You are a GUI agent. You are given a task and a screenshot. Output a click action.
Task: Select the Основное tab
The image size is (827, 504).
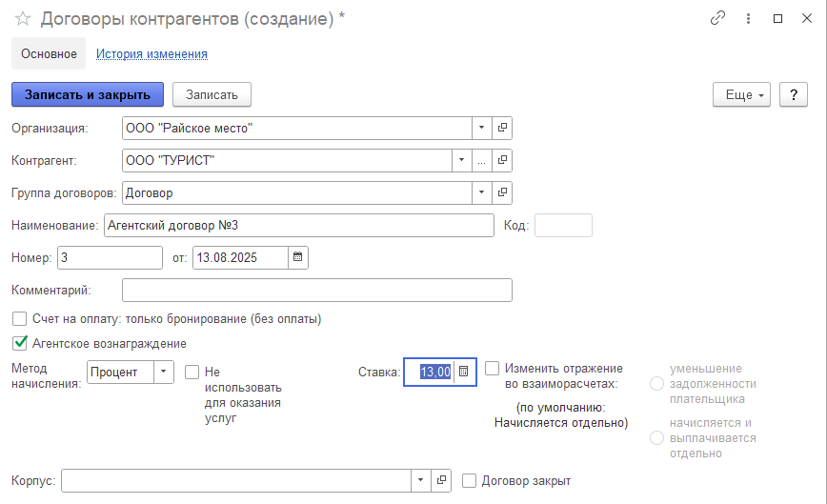(49, 54)
